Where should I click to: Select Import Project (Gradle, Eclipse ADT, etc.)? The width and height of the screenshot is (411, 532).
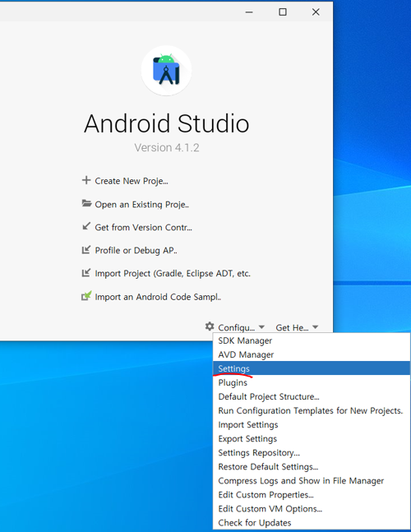tap(173, 274)
